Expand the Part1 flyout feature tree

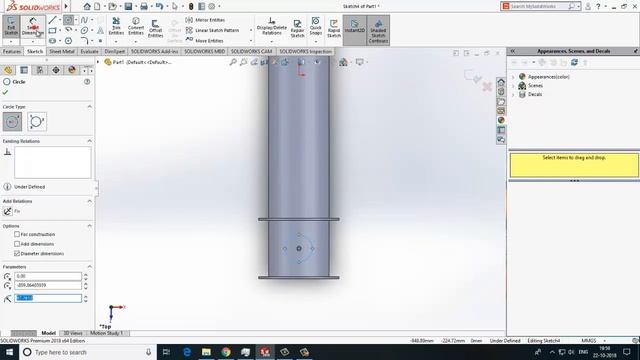click(x=98, y=62)
